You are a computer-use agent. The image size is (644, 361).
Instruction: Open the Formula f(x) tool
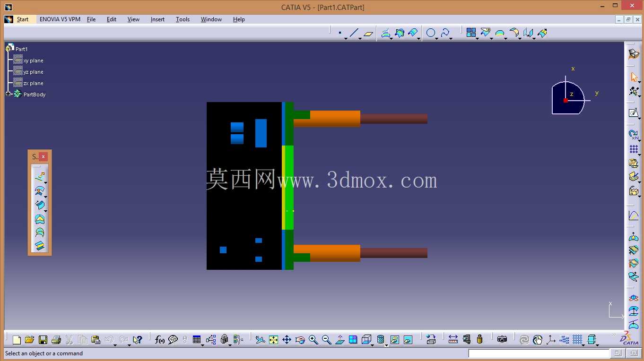tap(160, 339)
